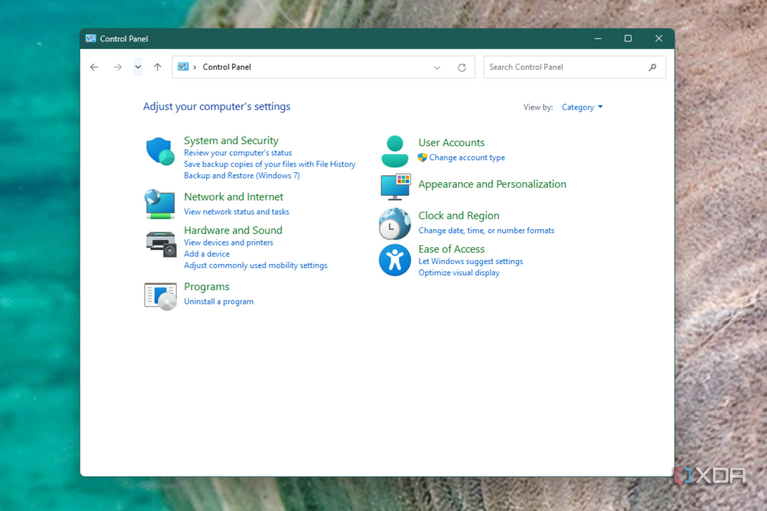Expand the recent locations chevron

[x=138, y=68]
